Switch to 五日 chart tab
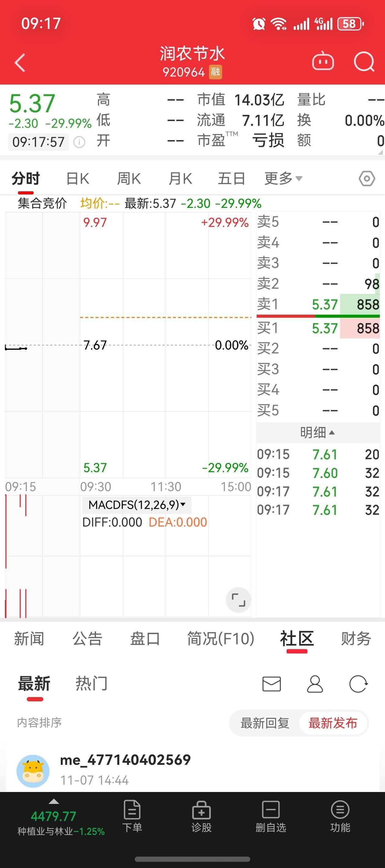 point(232,179)
